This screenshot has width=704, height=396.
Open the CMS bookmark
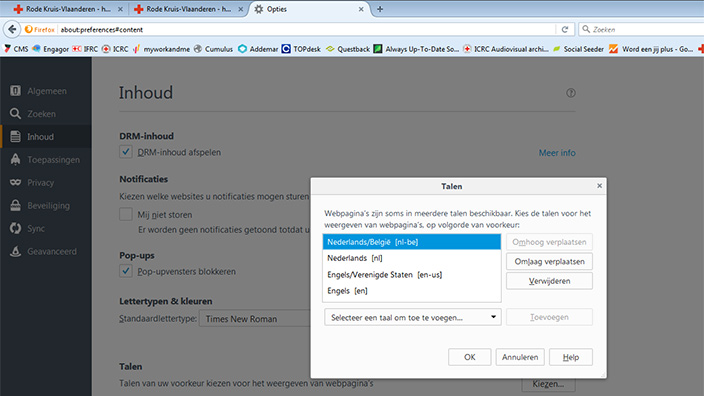pos(17,49)
